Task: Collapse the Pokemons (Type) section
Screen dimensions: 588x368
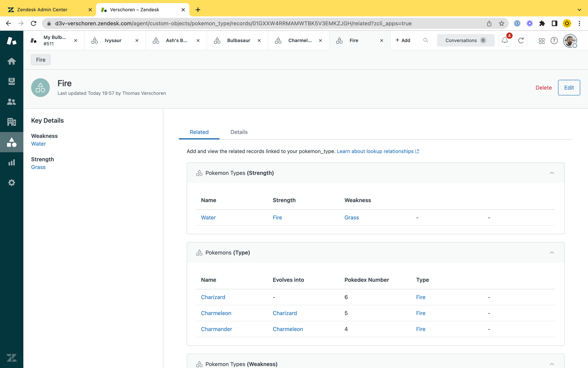Action: 552,253
